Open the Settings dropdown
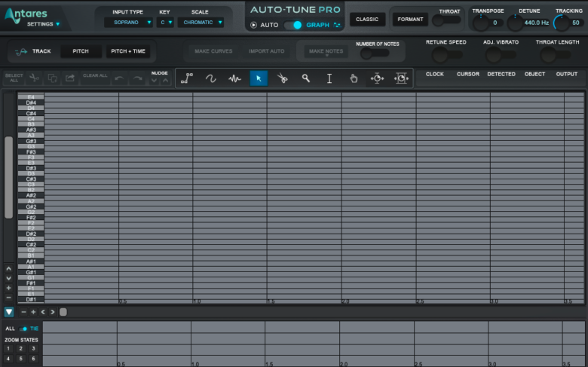The width and height of the screenshot is (588, 367). point(44,24)
